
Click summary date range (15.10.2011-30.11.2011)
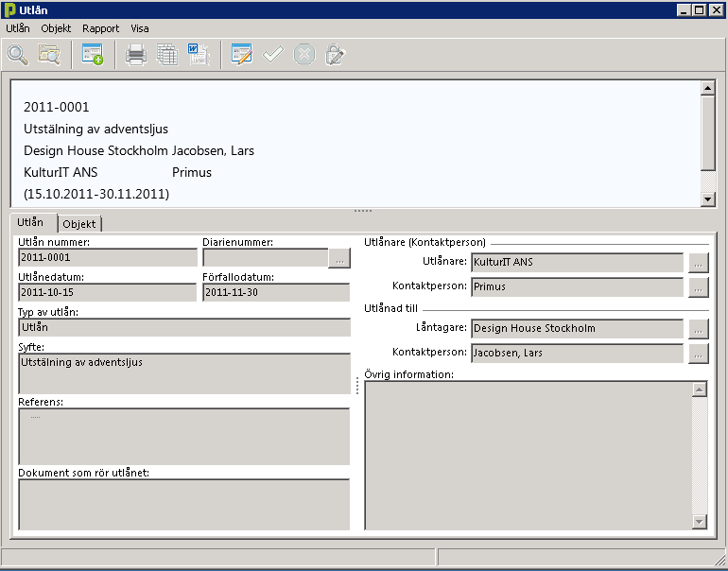point(96,194)
